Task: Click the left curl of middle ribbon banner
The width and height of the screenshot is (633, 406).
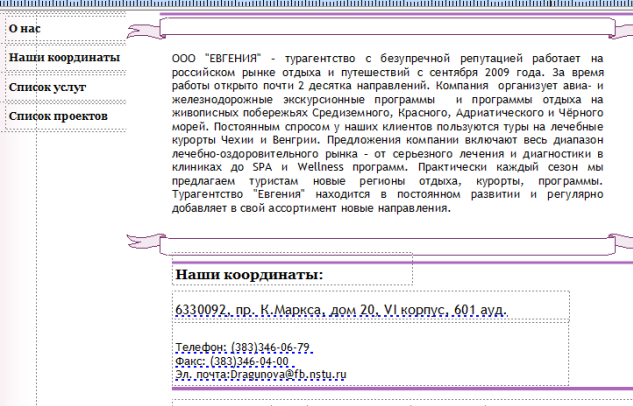Action: pos(141,240)
